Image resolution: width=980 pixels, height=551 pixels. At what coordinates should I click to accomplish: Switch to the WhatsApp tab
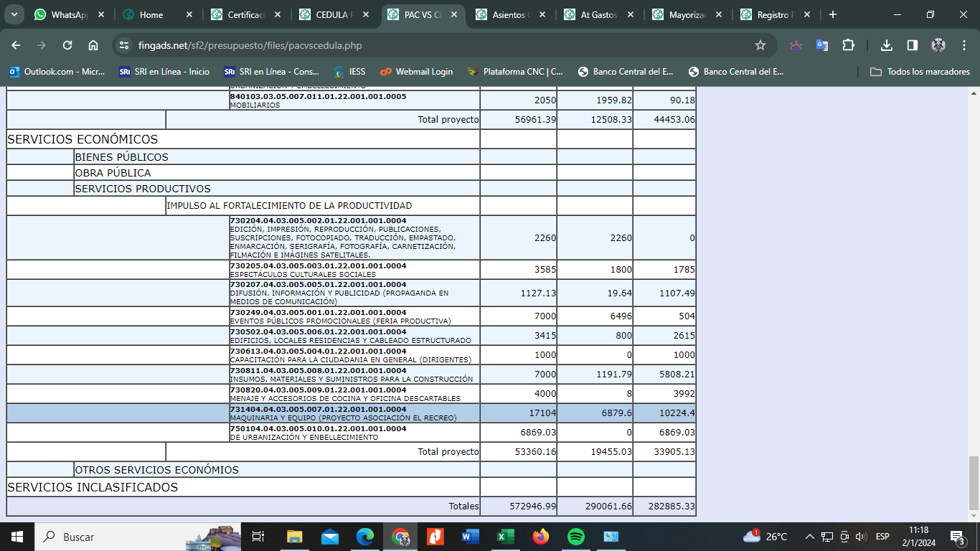coord(66,14)
